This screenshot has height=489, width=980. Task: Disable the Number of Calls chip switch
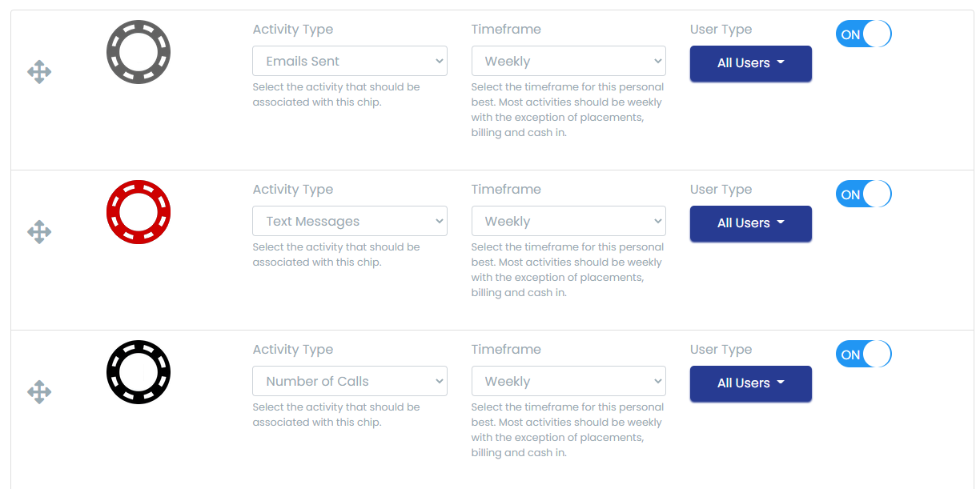tap(863, 355)
